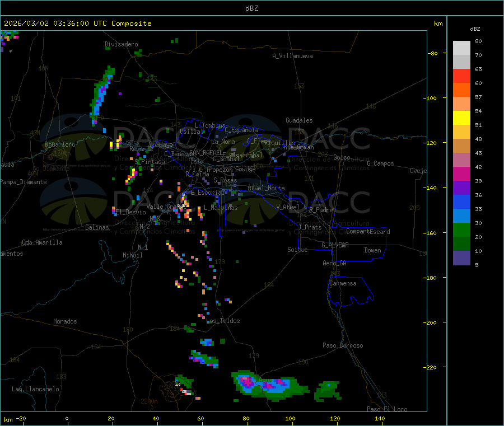Select the purple-gray 5 dBZ legend swatch
This screenshot has height=426, width=504.
tap(461, 258)
